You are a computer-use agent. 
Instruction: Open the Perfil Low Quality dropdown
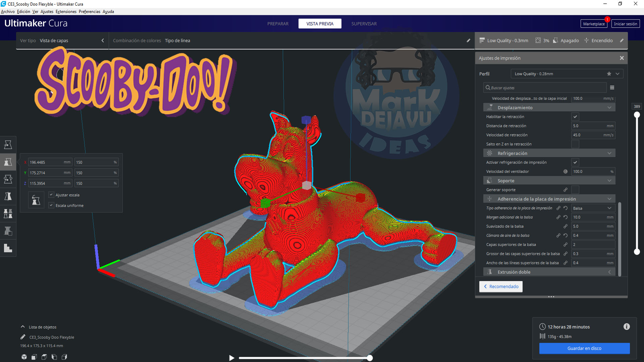tap(567, 74)
